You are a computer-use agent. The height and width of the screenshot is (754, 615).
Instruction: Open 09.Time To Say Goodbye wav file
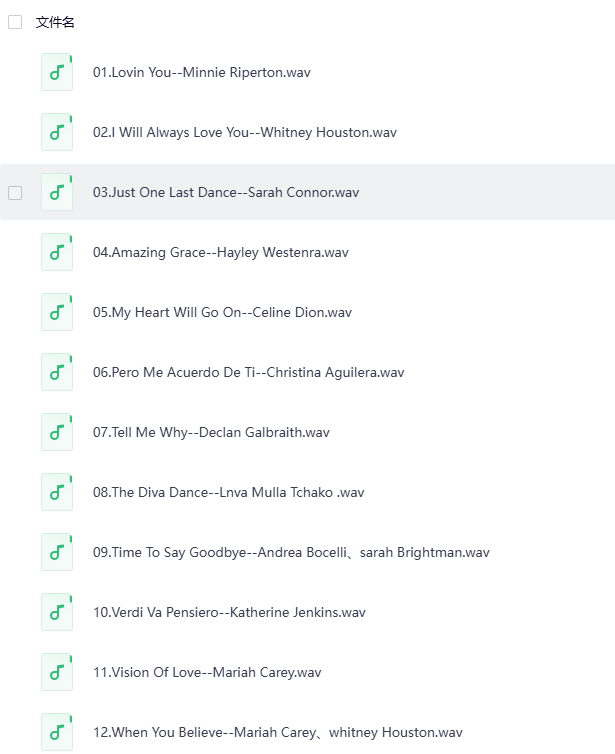291,552
